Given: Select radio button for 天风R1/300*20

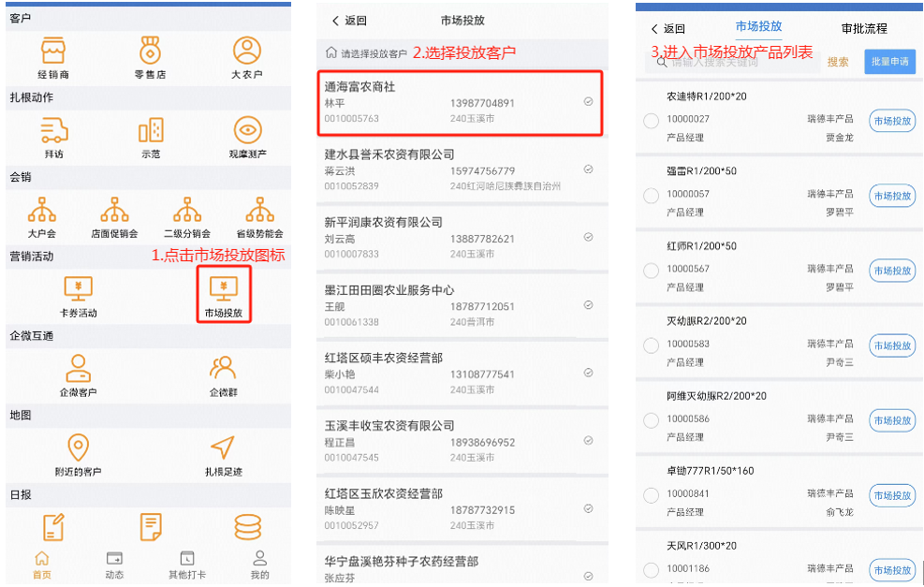Looking at the screenshot, I should pos(652,570).
